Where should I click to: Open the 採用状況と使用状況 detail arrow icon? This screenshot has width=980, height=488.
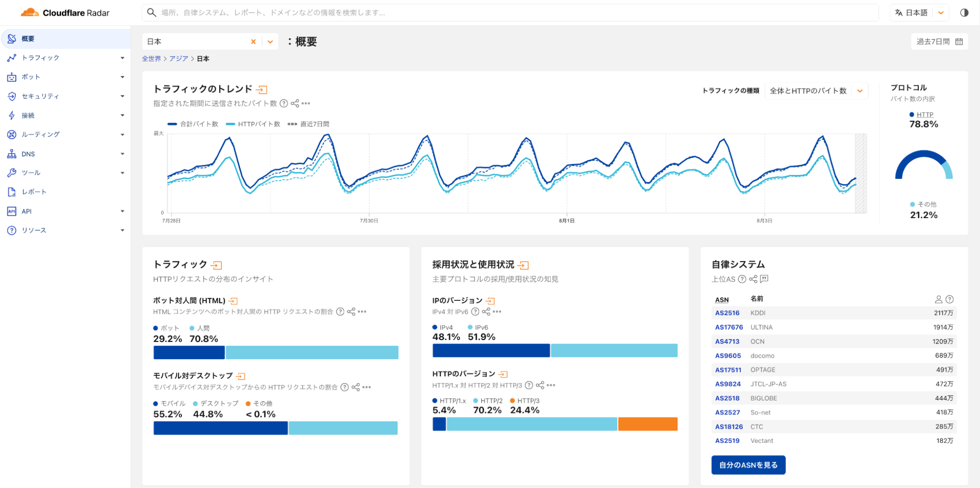tap(523, 265)
